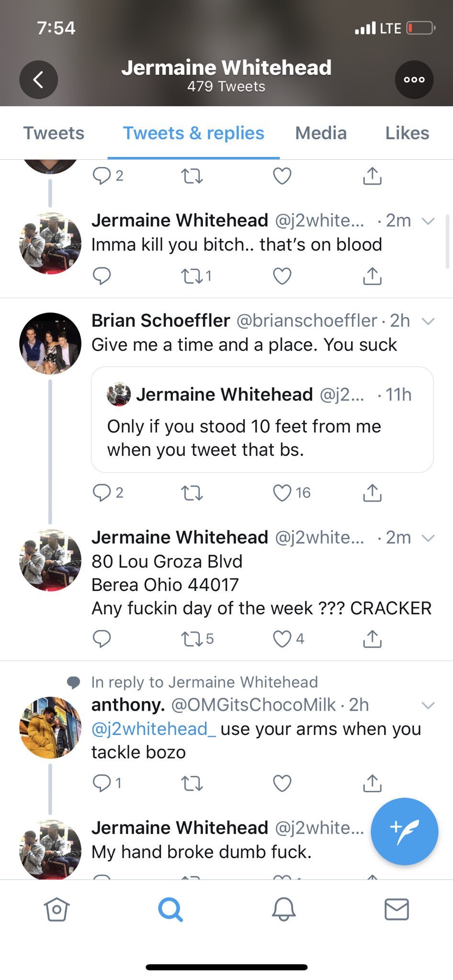The width and height of the screenshot is (453, 980).
Task: Switch to the Media tab
Action: point(321,133)
